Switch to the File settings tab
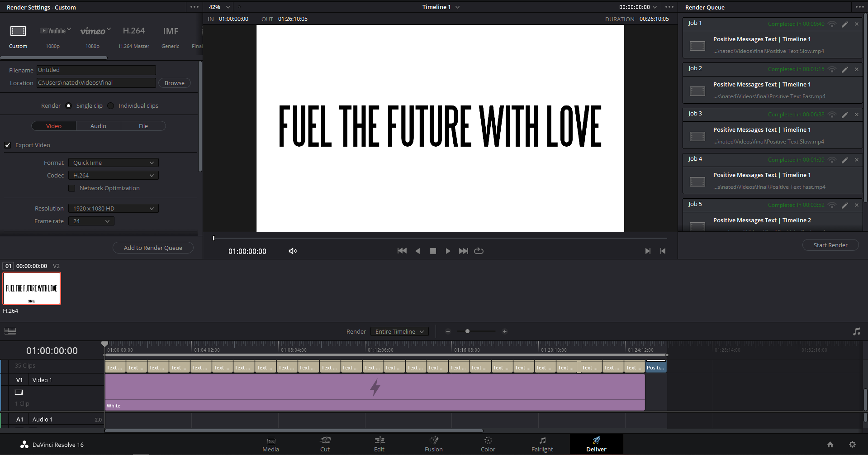This screenshot has width=868, height=455. point(143,126)
